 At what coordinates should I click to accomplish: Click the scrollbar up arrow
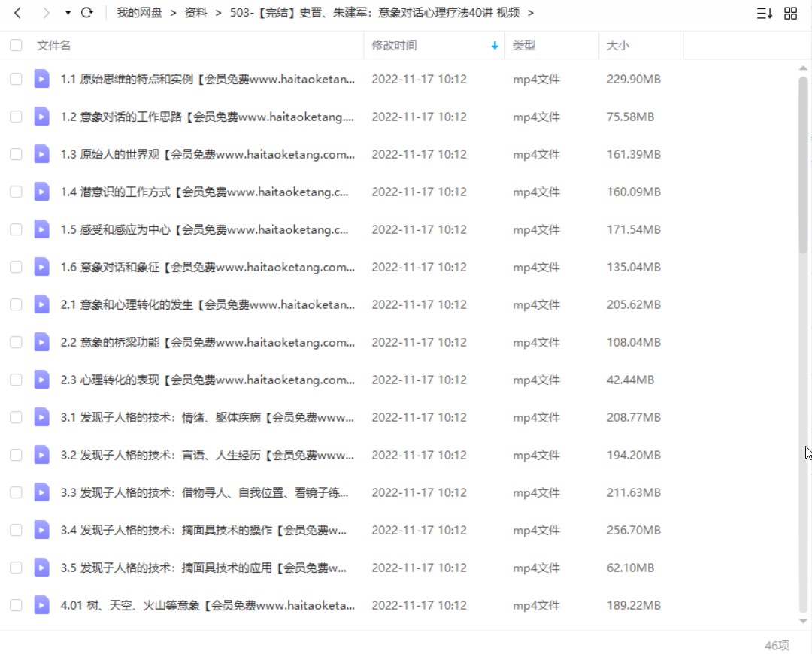[803, 68]
